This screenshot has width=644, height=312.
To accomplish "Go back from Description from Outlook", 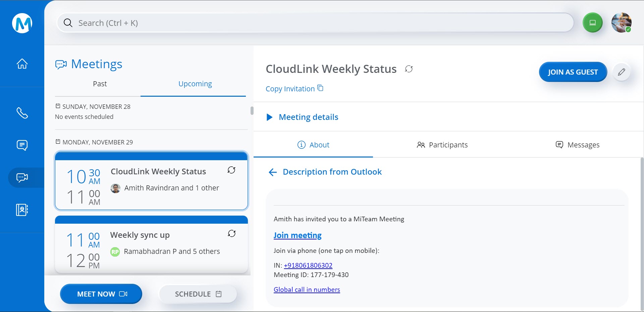I will [273, 172].
